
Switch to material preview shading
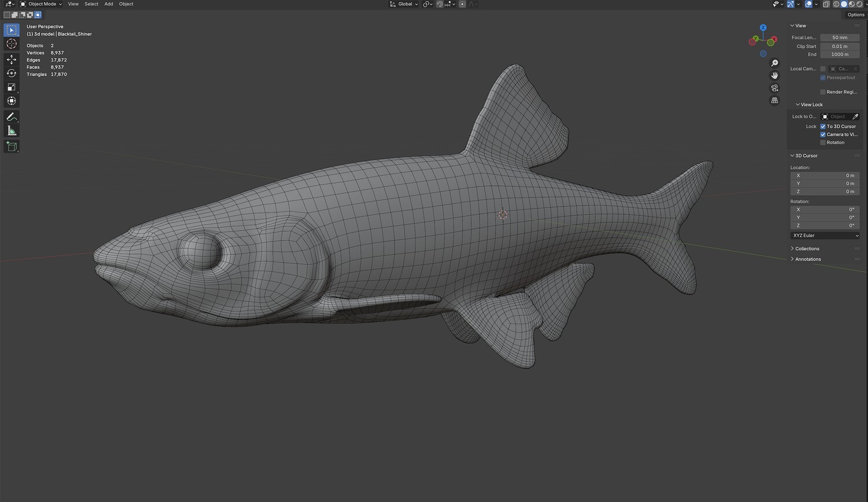(852, 4)
